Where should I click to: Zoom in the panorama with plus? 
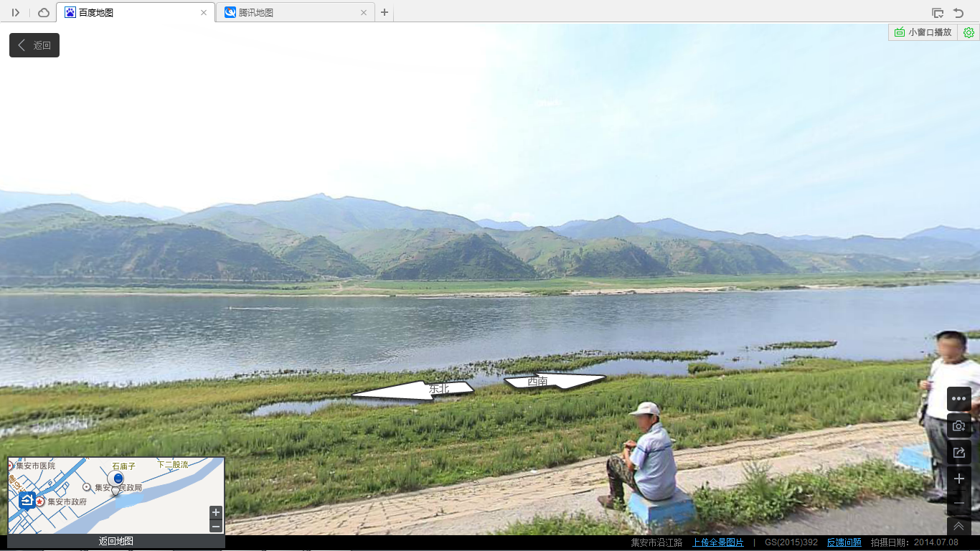pos(959,479)
